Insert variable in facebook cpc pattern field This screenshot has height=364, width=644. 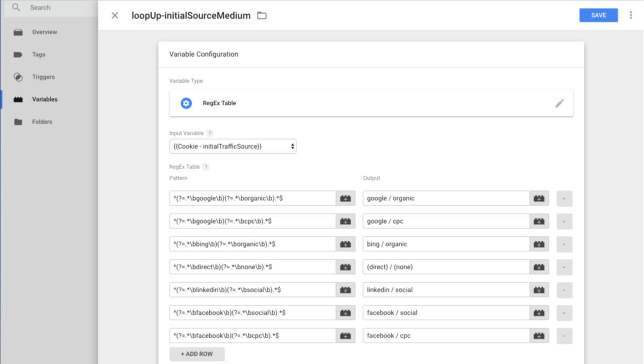[346, 335]
